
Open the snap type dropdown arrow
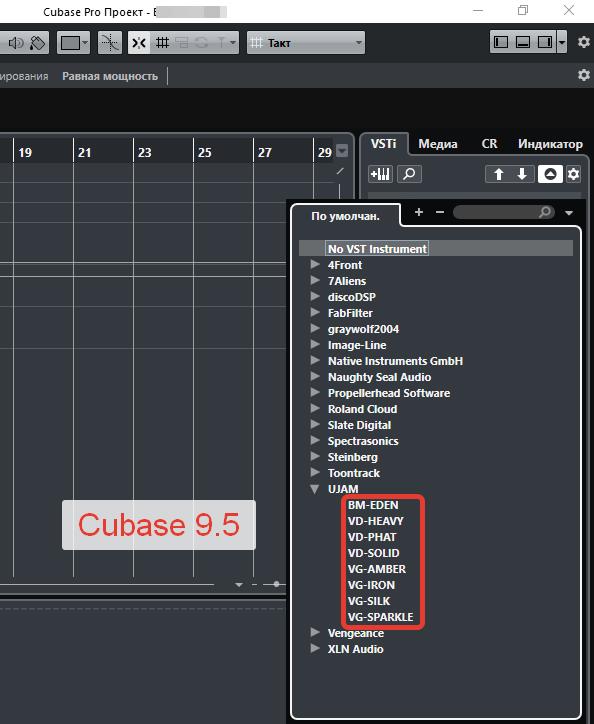pyautogui.click(x=233, y=43)
